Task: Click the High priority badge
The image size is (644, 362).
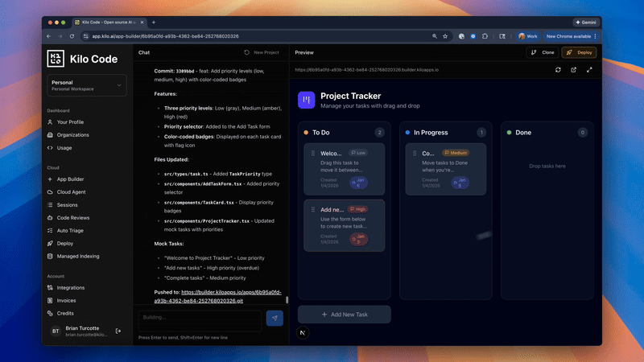Action: (357, 209)
